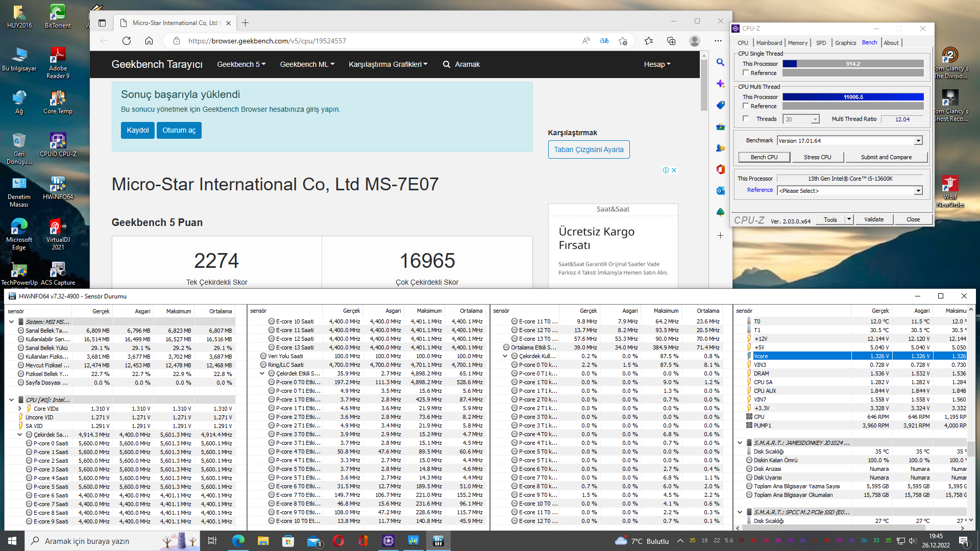Click Aramak search link in Geekbench

pyautogui.click(x=461, y=64)
